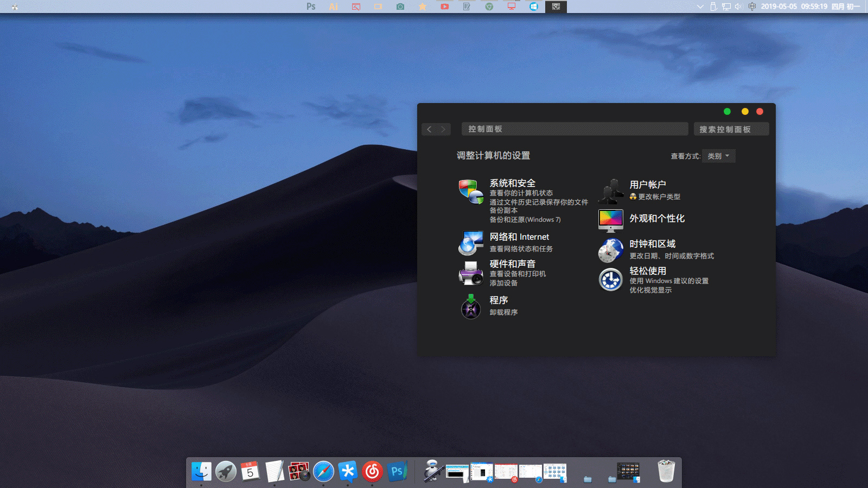868x488 pixels.
Task: Open the 查看方式 类别 dropdown
Action: (718, 156)
